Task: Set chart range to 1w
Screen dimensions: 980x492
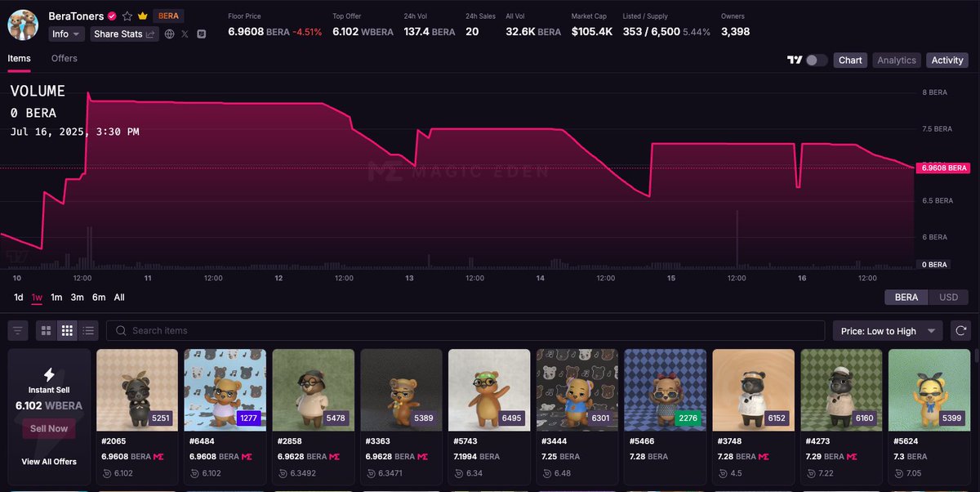Action: [x=37, y=297]
